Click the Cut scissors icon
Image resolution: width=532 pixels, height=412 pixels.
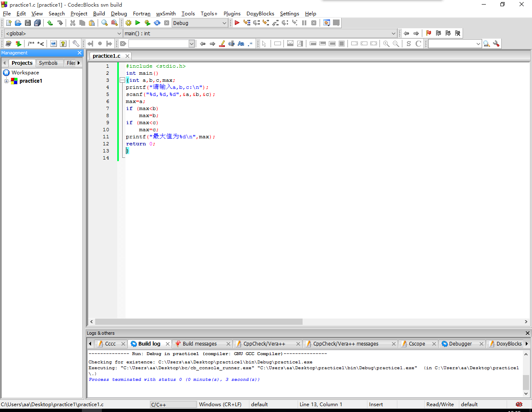coord(73,23)
